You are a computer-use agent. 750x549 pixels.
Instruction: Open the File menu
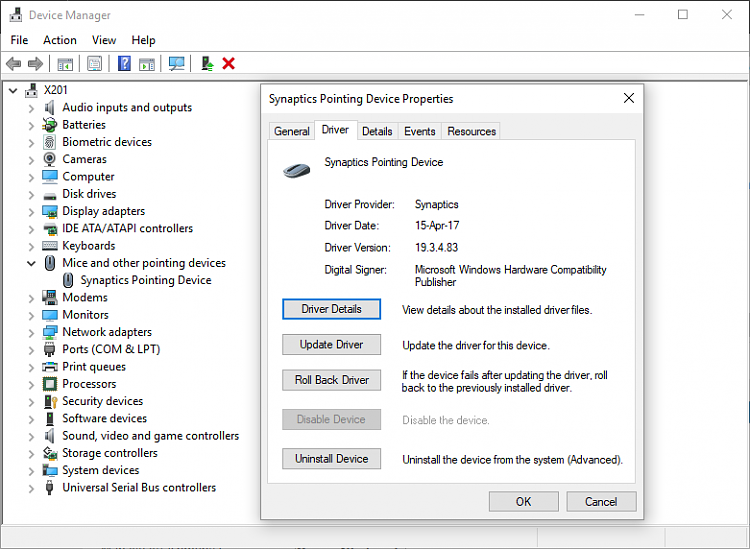pos(19,40)
